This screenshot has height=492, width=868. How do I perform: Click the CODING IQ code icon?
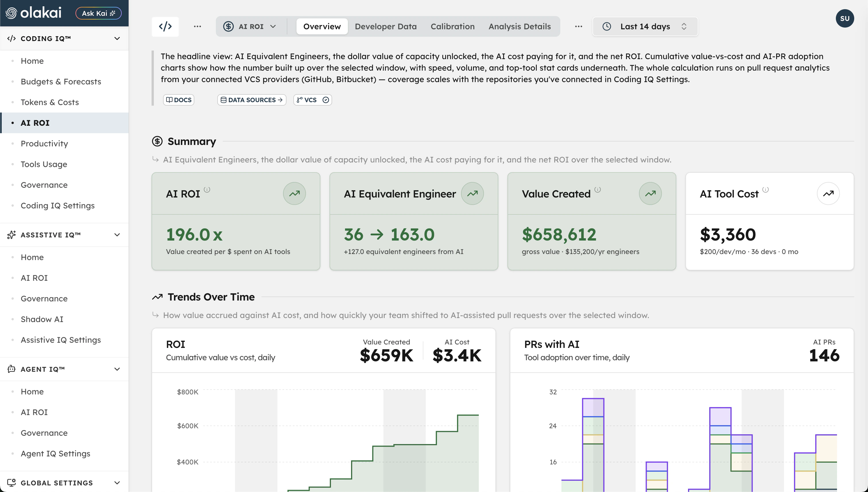point(11,38)
